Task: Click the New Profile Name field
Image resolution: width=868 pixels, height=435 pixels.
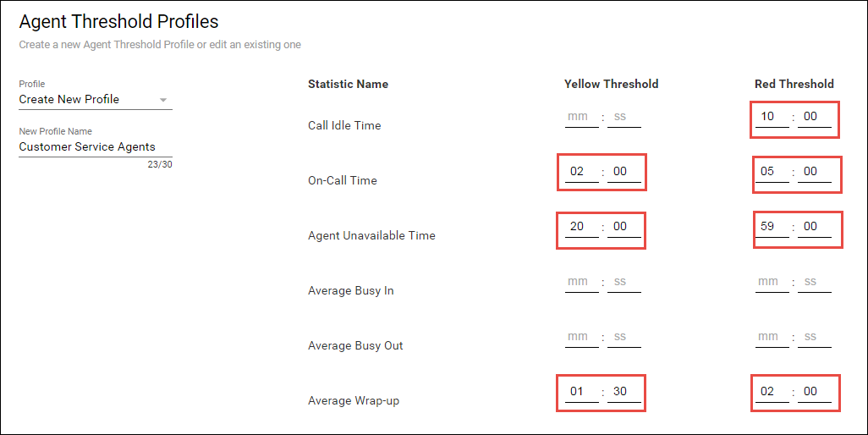Action: (95, 147)
